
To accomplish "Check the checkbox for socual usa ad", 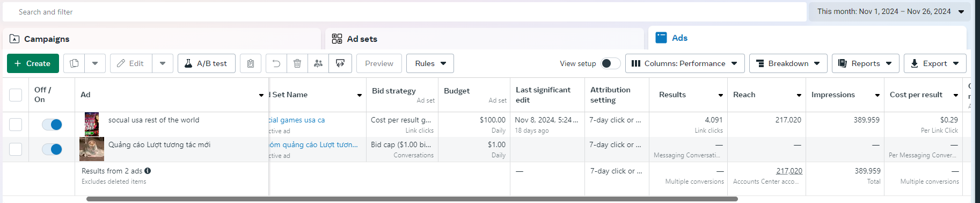I will pos(16,125).
